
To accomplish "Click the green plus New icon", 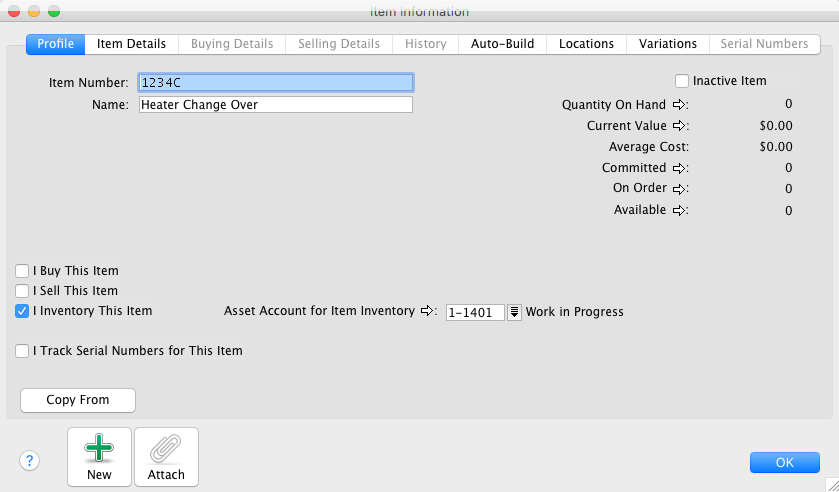I will pos(99,449).
